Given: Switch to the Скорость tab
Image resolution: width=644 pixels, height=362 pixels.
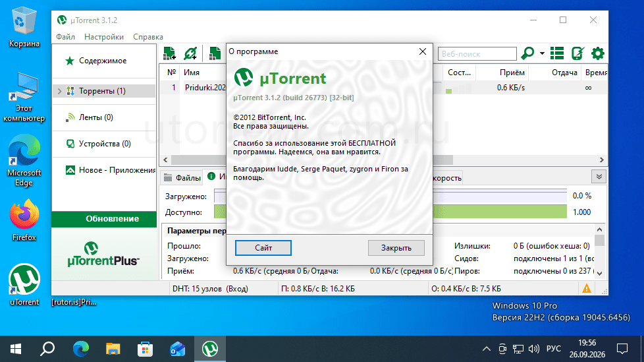Looking at the screenshot, I should pyautogui.click(x=447, y=178).
